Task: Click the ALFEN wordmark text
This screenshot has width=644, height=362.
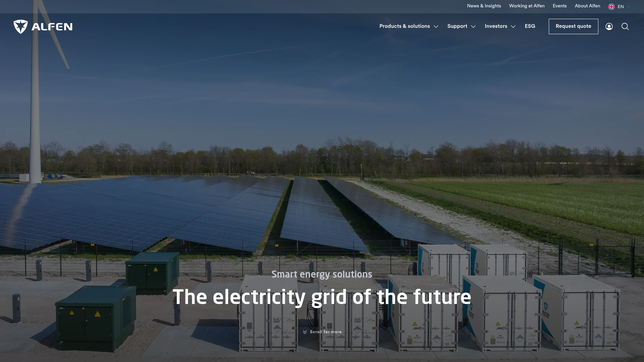Action: pyautogui.click(x=52, y=27)
